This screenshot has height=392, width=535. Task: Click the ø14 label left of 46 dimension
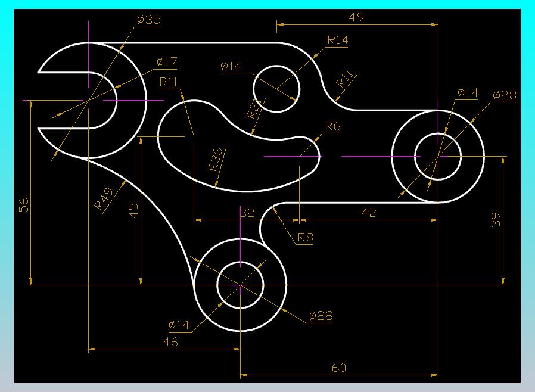pyautogui.click(x=179, y=325)
